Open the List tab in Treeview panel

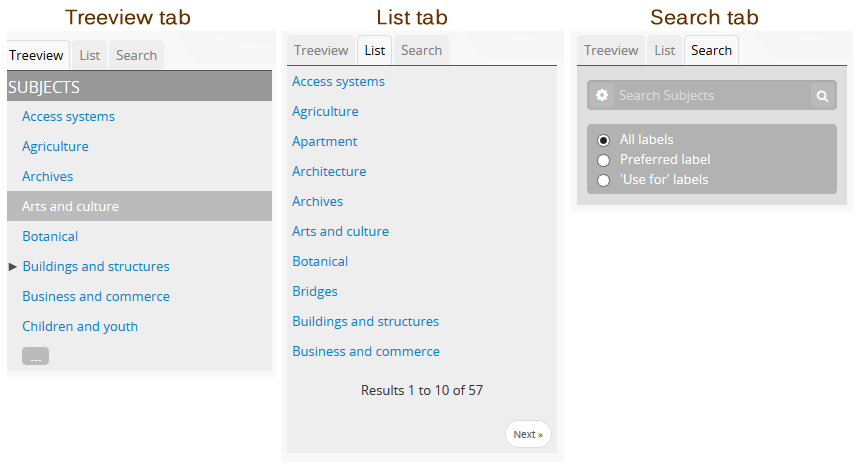(90, 56)
